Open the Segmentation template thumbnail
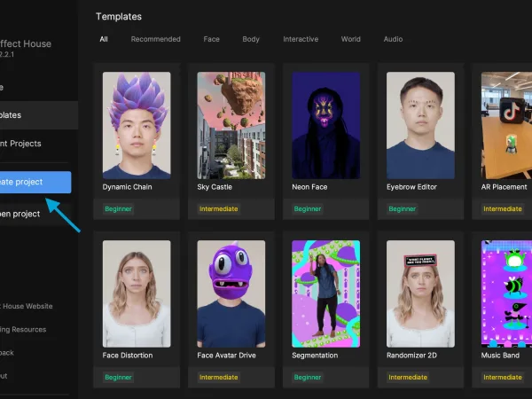The height and width of the screenshot is (399, 532). coord(326,293)
